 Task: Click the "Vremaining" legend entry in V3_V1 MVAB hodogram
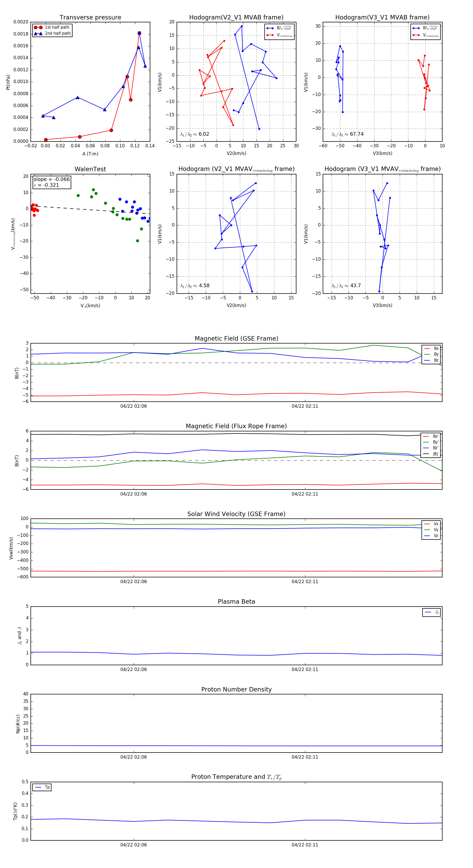(425, 35)
